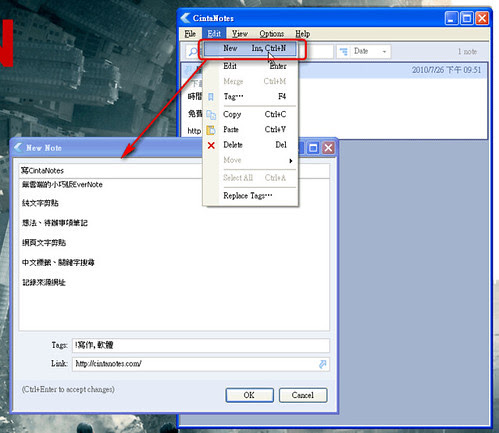Click the clipboard icon beside Paste
The height and width of the screenshot is (433, 499).
point(211,130)
